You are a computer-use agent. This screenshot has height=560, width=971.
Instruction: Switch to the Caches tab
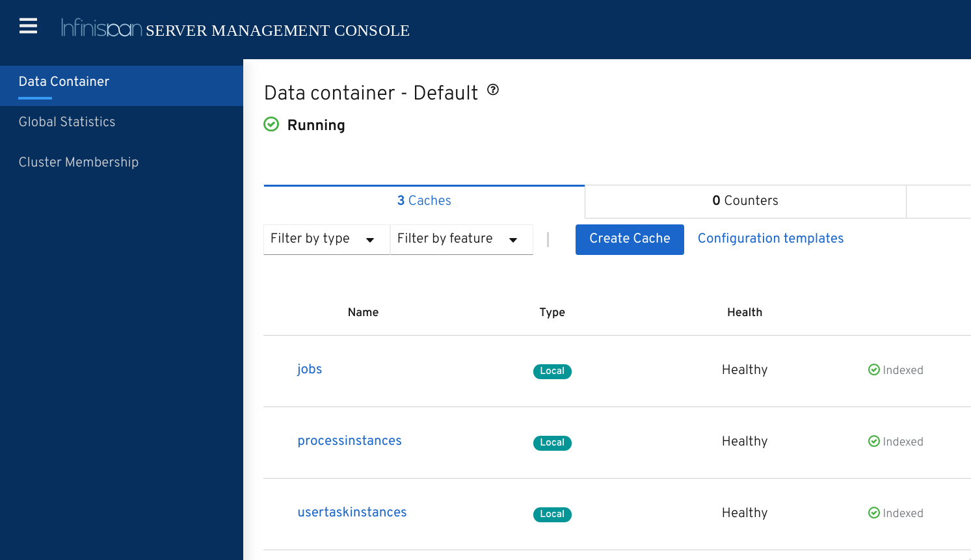point(423,201)
